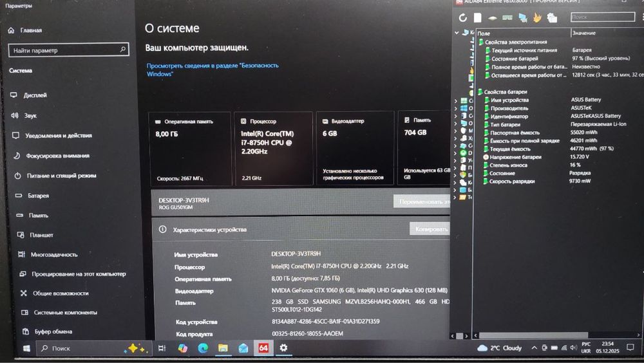This screenshot has width=644, height=363.
Task: Click Найти параметр search box in Settings
Action: tap(69, 50)
